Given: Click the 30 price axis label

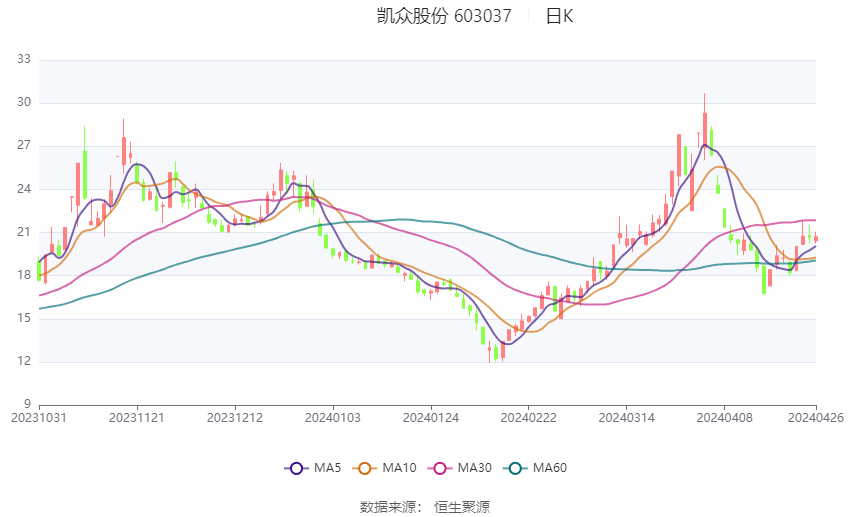Looking at the screenshot, I should (x=24, y=102).
